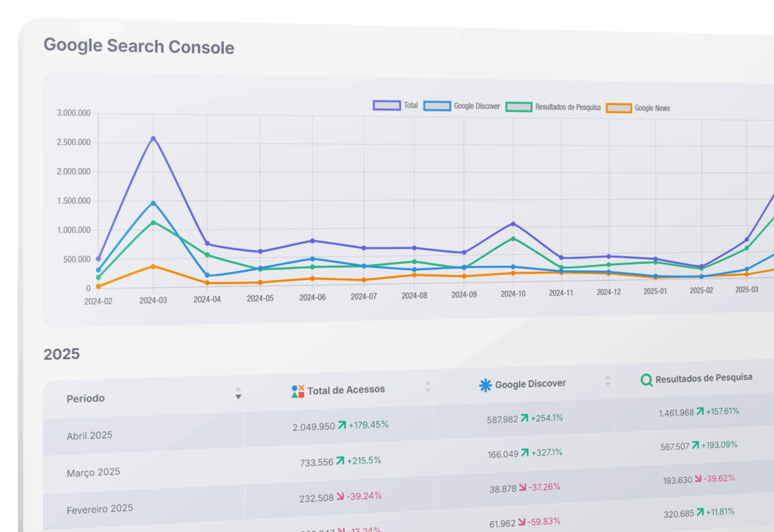Viewport: 774px width, 532px height.
Task: Click the 3.000.000 y-axis label
Action: click(x=73, y=113)
